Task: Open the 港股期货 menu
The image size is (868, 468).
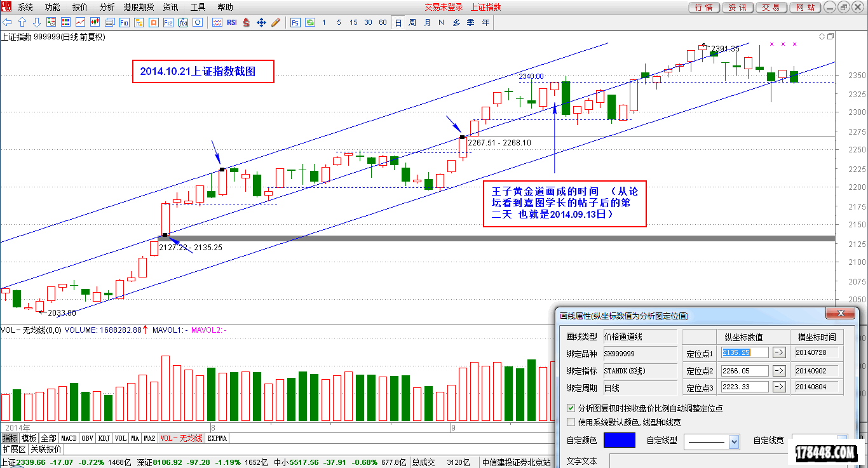Action: point(139,7)
